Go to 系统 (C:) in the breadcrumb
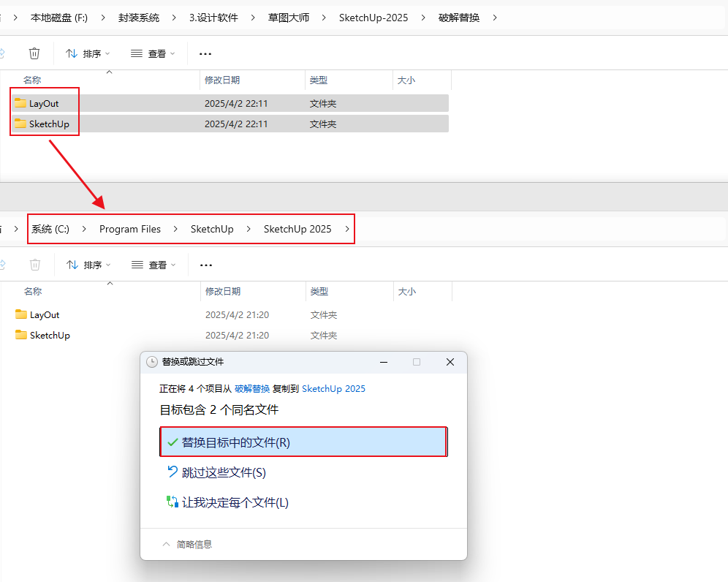The height and width of the screenshot is (582, 728). coord(50,229)
